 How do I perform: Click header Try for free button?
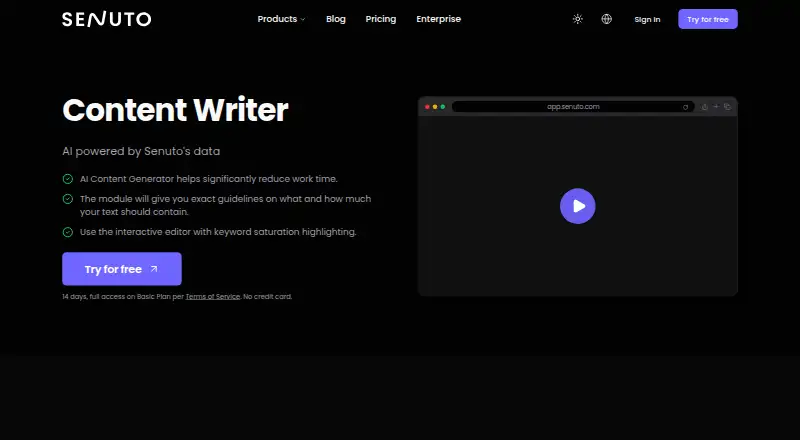[708, 19]
